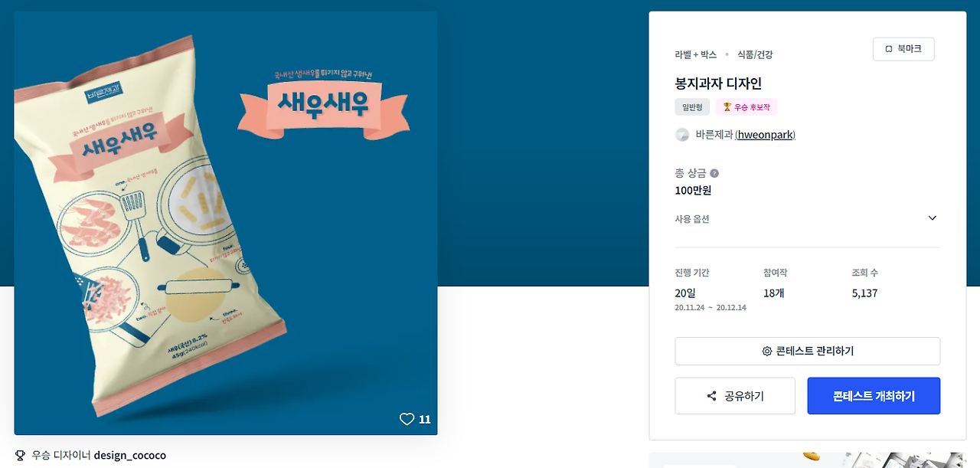
Task: Select the 라벨 + 박스 category
Action: pos(696,55)
